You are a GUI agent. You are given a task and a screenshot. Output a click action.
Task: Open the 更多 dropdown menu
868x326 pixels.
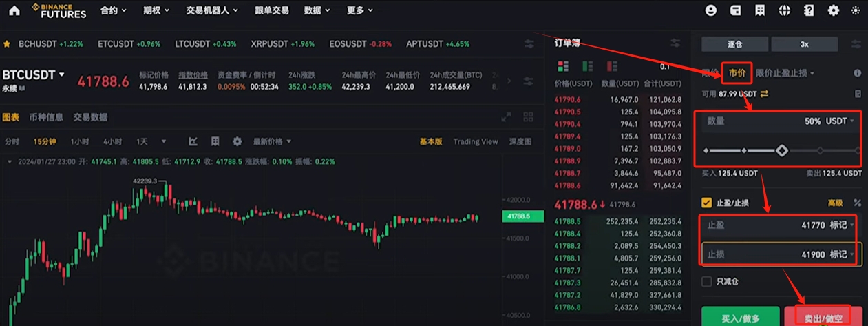click(360, 10)
